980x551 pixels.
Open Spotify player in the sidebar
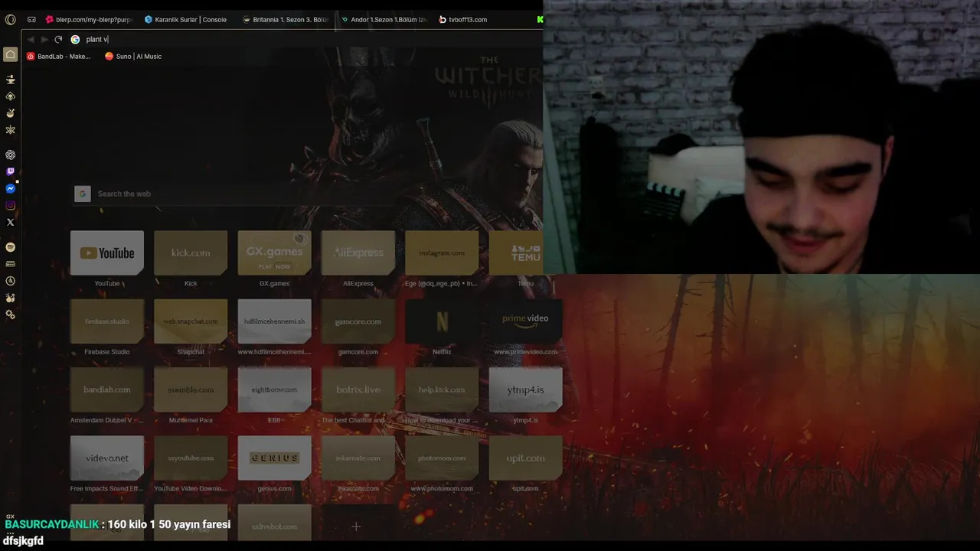pos(10,247)
